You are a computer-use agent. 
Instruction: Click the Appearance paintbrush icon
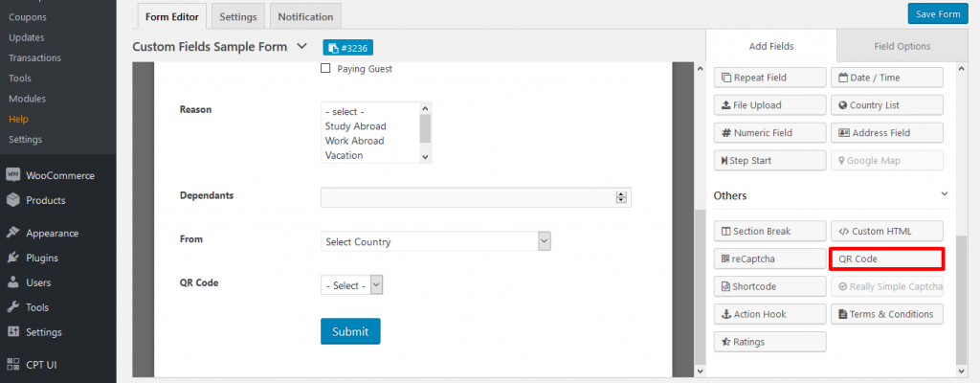click(13, 233)
